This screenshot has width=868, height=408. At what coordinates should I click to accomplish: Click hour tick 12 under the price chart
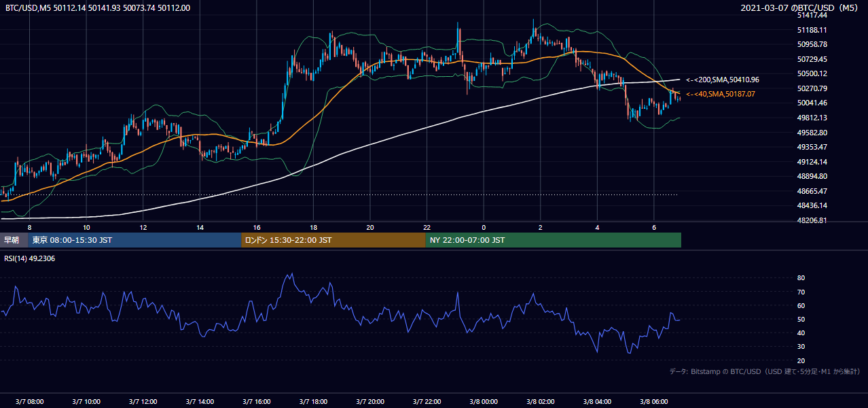pyautogui.click(x=143, y=227)
